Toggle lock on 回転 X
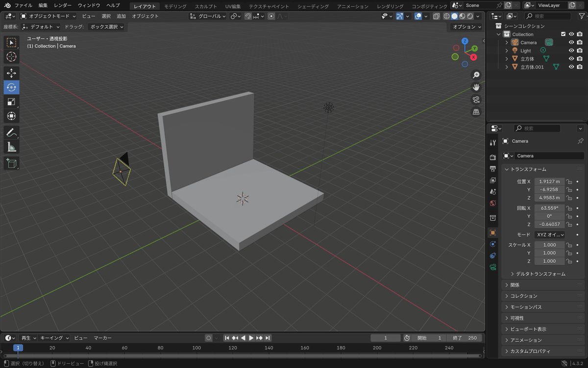This screenshot has width=588, height=368. click(569, 208)
